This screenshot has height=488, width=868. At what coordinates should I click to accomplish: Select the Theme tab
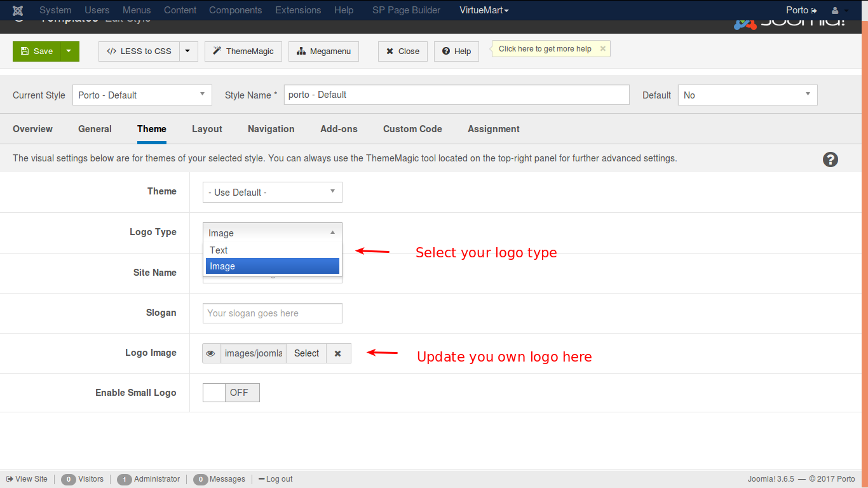click(x=152, y=129)
